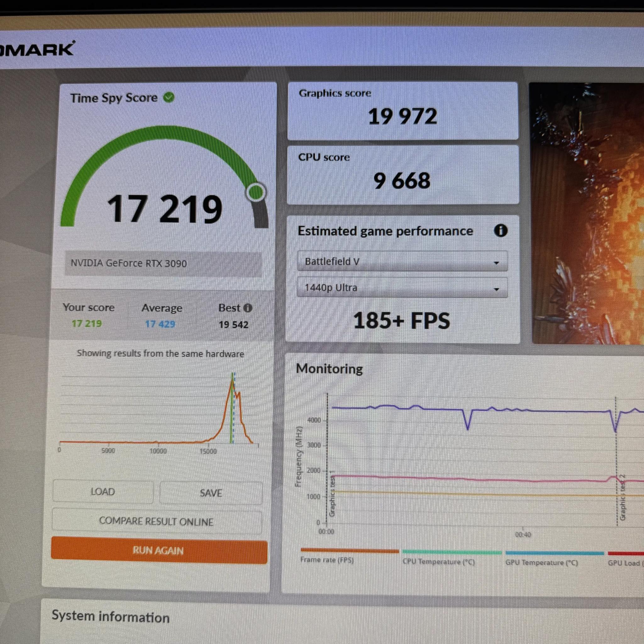Click the 4000 value on the frequency axis
The image size is (644, 644).
tap(314, 420)
